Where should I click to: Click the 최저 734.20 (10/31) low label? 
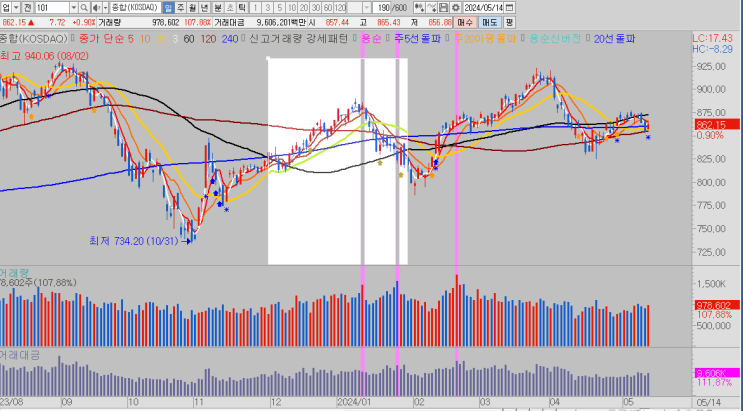pos(134,241)
